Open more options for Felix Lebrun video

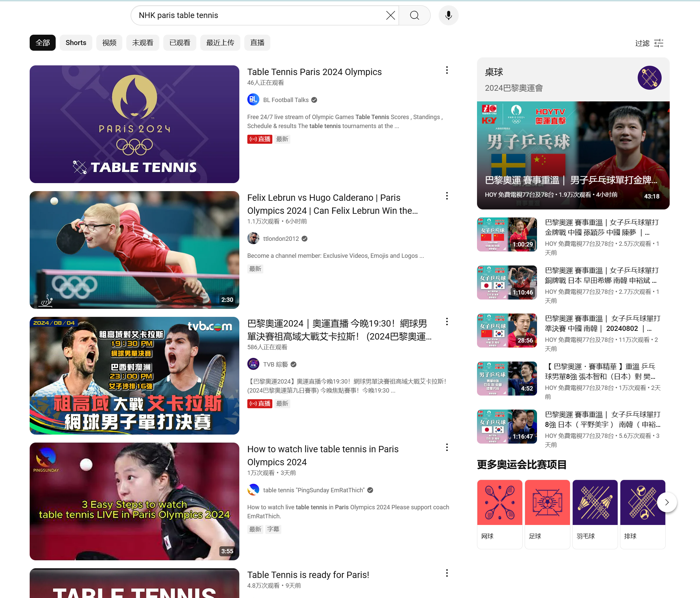tap(447, 196)
